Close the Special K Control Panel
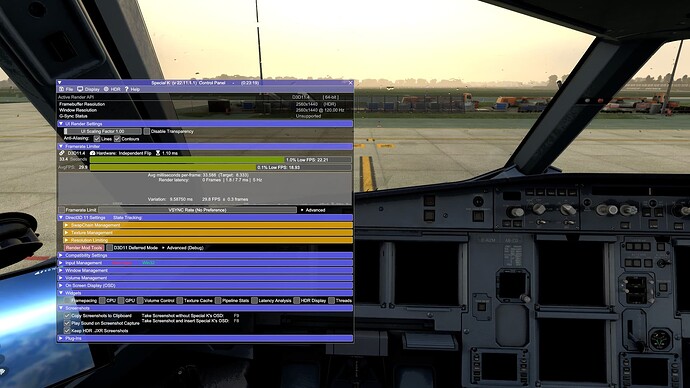 click(350, 83)
